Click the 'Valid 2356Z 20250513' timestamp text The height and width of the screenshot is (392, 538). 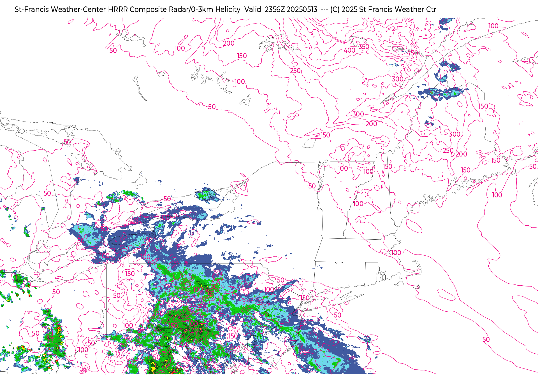click(281, 10)
